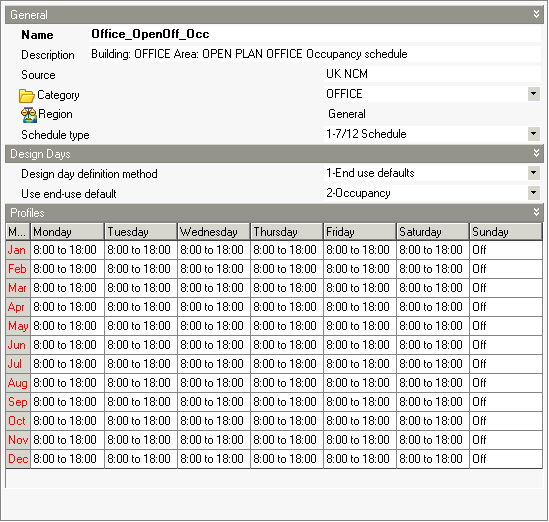Click the Source field UK NCM

[432, 74]
